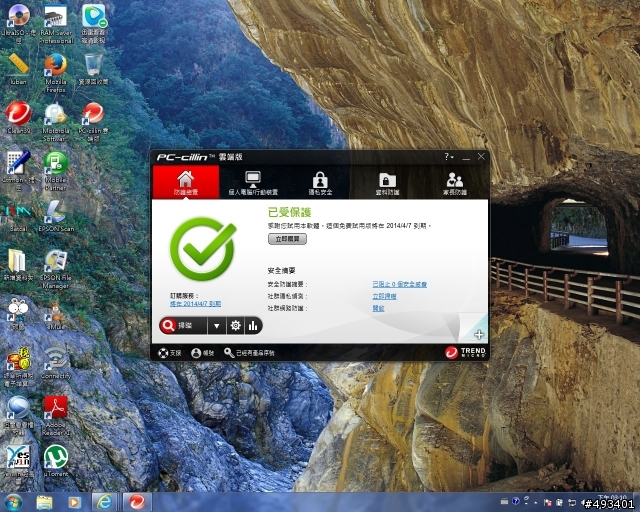This screenshot has height=512, width=640.
Task: Launch uTorrent from the desktop
Action: (x=56, y=461)
